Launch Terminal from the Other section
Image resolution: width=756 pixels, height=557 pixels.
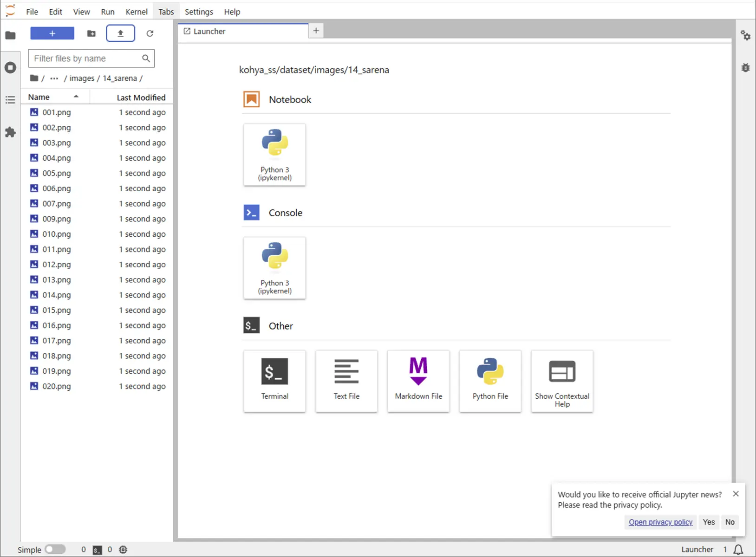point(274,381)
